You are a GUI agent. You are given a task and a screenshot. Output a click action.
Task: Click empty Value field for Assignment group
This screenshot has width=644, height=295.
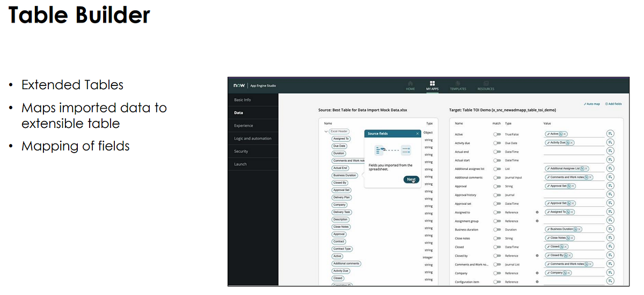[x=574, y=220]
